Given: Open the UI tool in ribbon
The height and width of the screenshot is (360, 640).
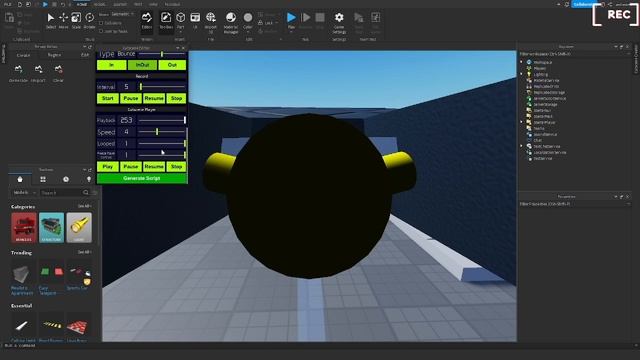Looking at the screenshot, I should (x=195, y=20).
